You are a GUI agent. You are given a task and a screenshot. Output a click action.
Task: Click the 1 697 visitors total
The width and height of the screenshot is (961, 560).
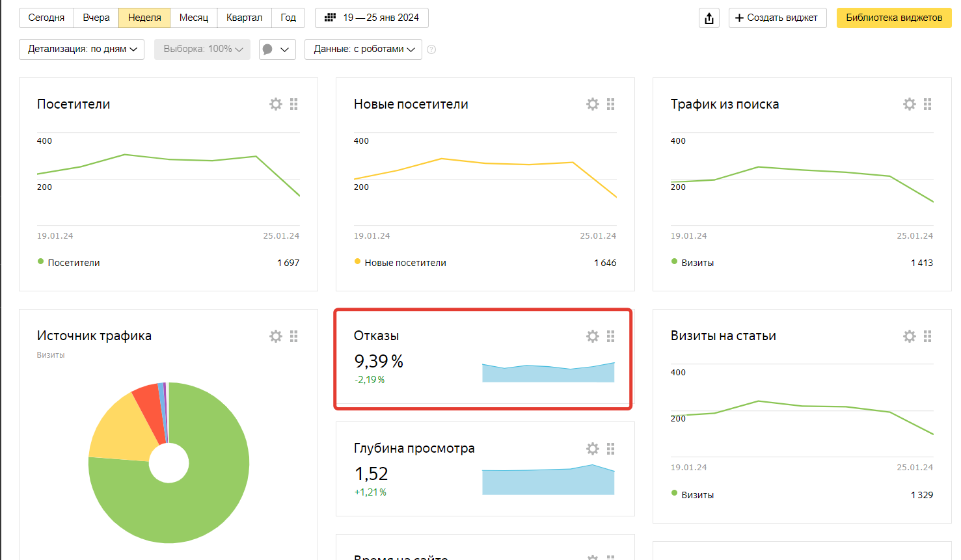pyautogui.click(x=288, y=263)
